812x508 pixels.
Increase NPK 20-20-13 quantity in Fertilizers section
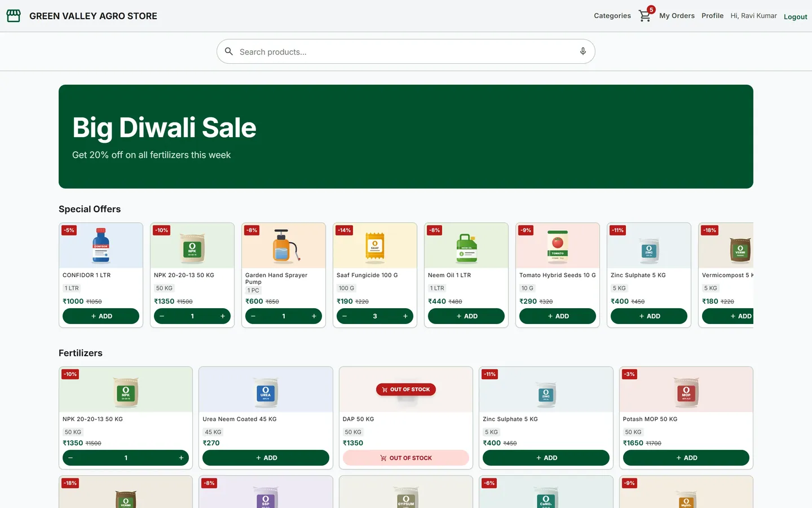click(x=181, y=458)
